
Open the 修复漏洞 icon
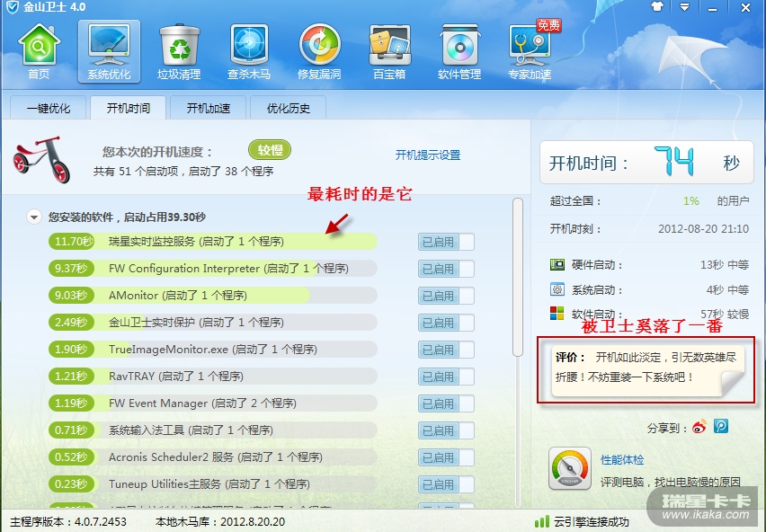click(319, 51)
